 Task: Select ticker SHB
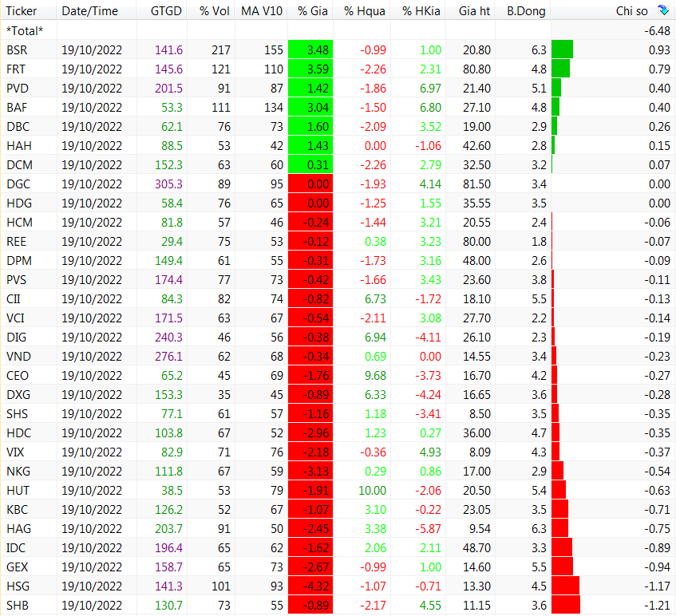tap(18, 605)
